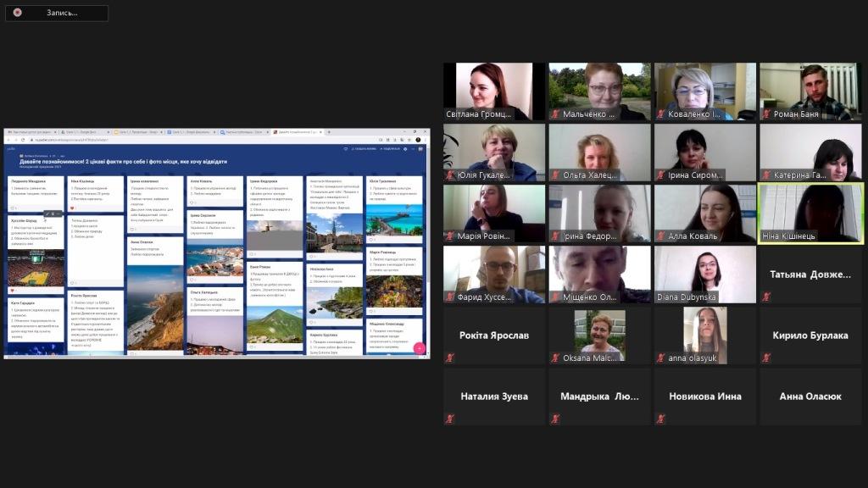Select Анна Оласюк participant tile
Viewport: 868px width, 488px height.
[810, 396]
